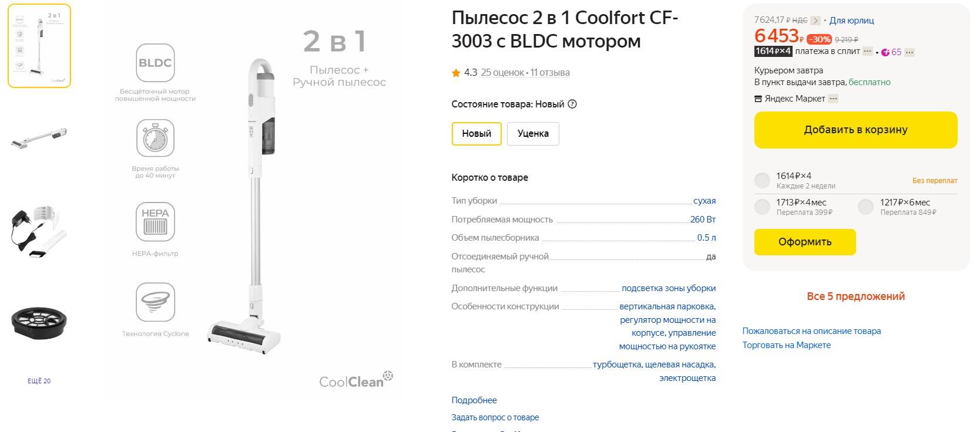Click the −30% discount badge
The width and height of the screenshot is (980, 432).
point(818,39)
